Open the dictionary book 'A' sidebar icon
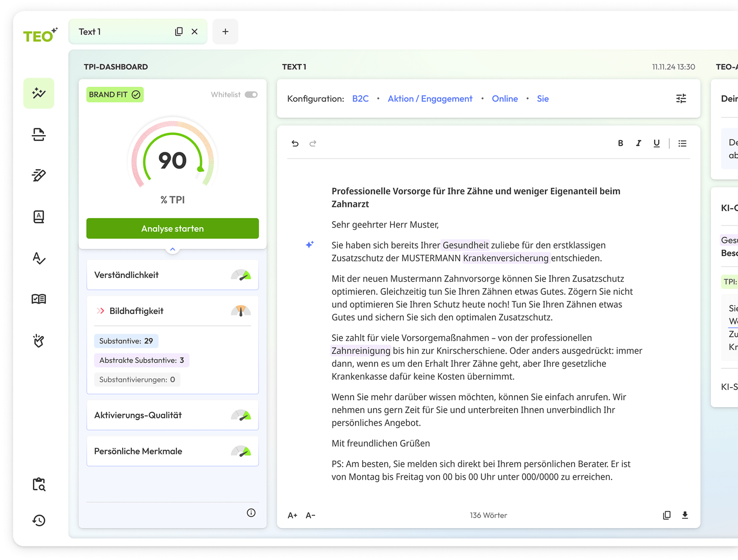738x560 pixels. [x=39, y=217]
